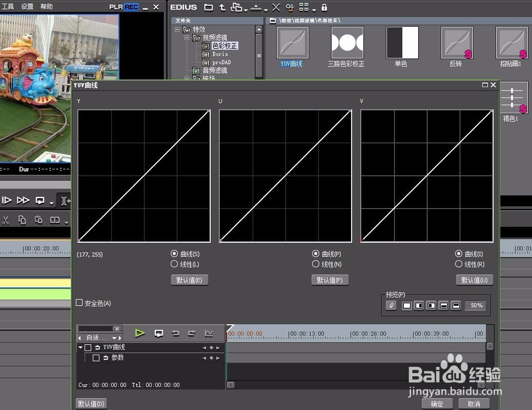Toggle the YUV曲线 keyframe enable checkbox
532x410 pixels.
coord(88,347)
